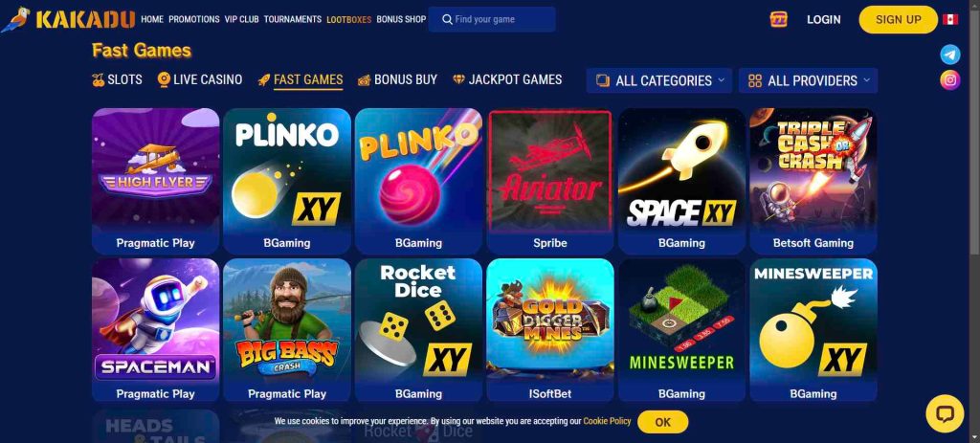Open the Telegram icon link
The image size is (980, 443).
tap(950, 55)
